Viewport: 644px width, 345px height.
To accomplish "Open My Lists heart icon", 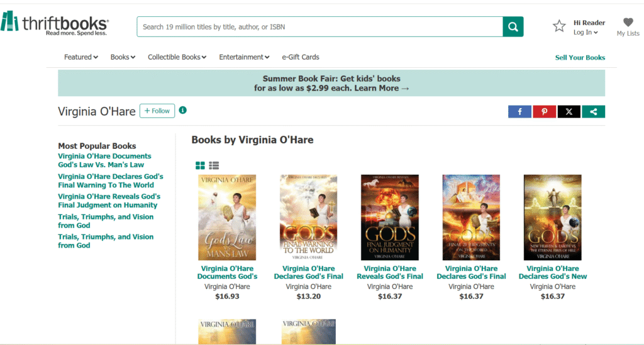I will (x=628, y=23).
